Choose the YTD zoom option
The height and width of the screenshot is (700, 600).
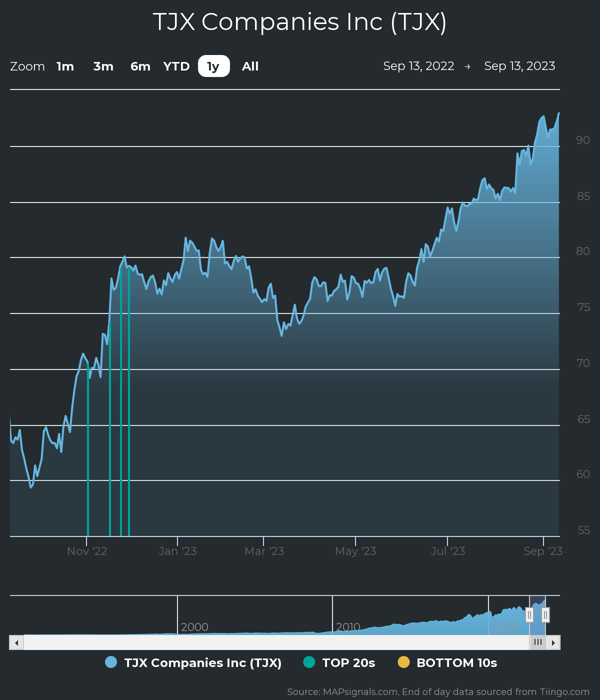(176, 66)
